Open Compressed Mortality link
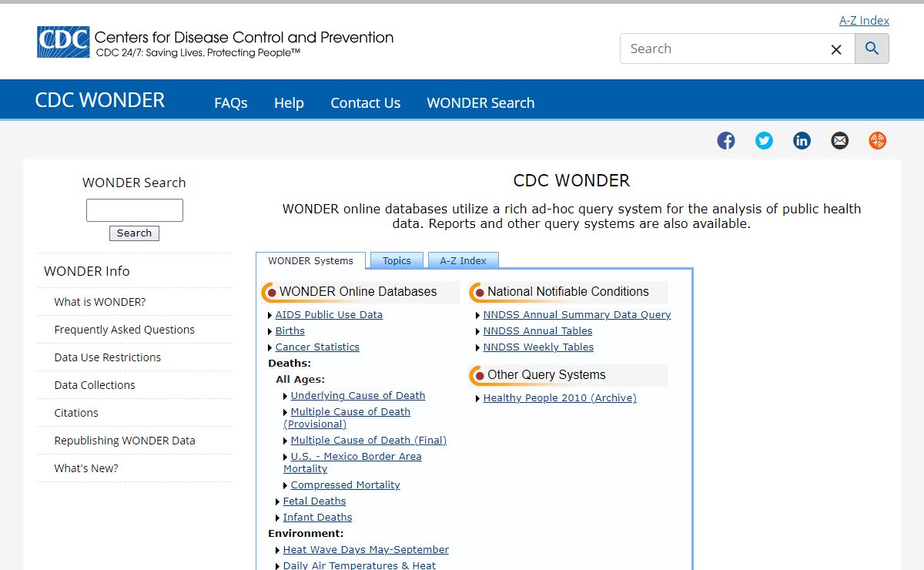Image resolution: width=924 pixels, height=570 pixels. (346, 484)
